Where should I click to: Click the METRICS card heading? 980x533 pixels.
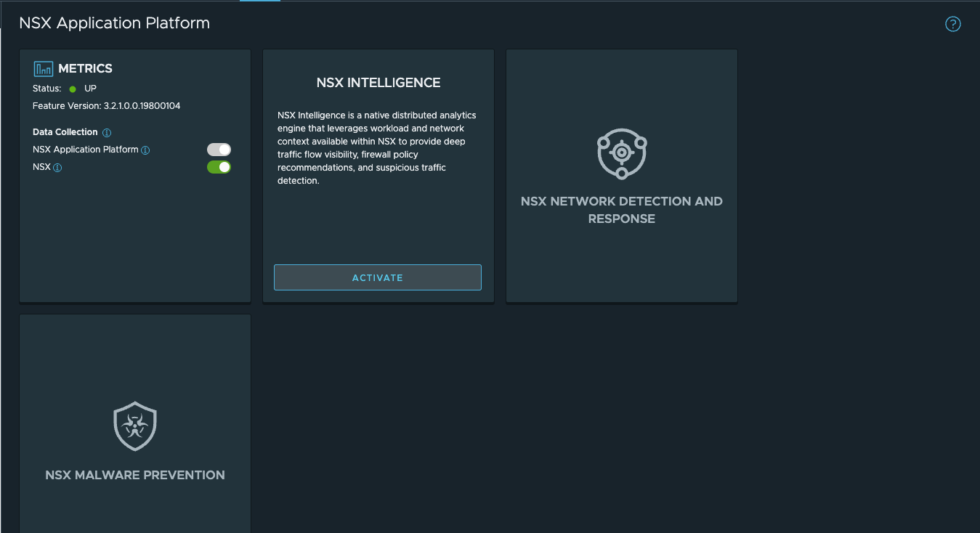point(85,69)
